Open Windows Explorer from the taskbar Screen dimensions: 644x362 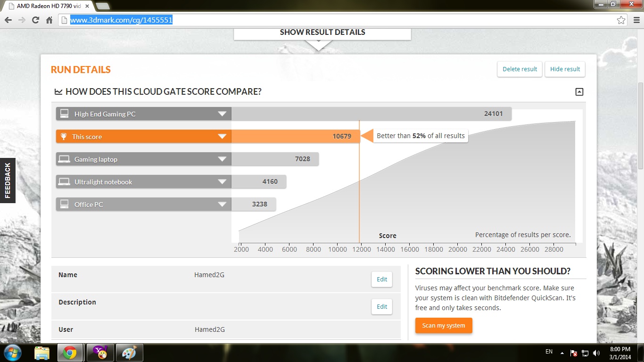coord(42,353)
